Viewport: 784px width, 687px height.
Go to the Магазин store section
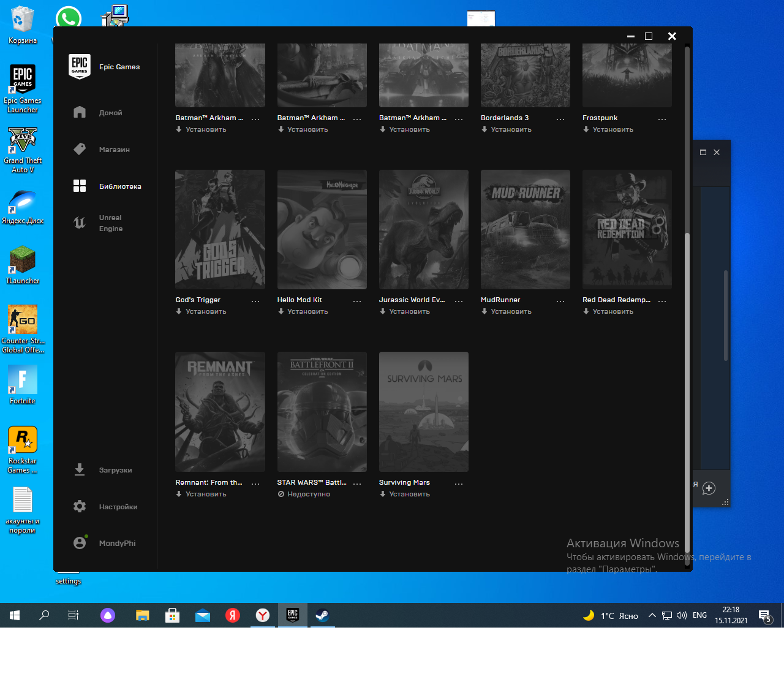102,150
